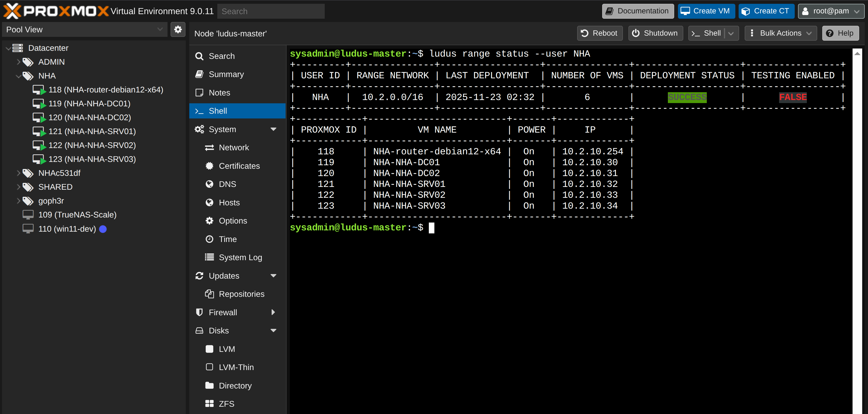Open the Summary menu item
The height and width of the screenshot is (414, 868).
click(226, 75)
